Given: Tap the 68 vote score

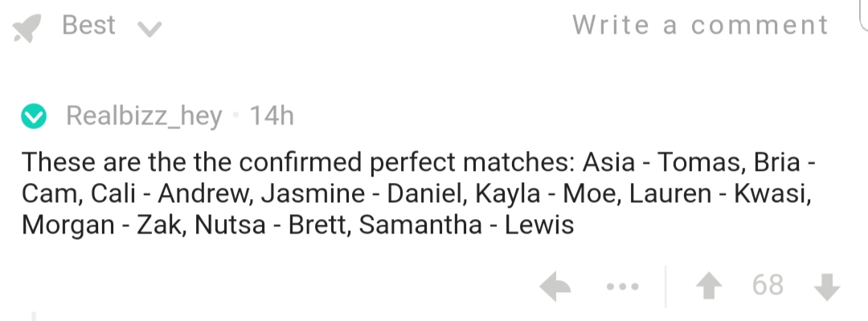Looking at the screenshot, I should pos(768,285).
